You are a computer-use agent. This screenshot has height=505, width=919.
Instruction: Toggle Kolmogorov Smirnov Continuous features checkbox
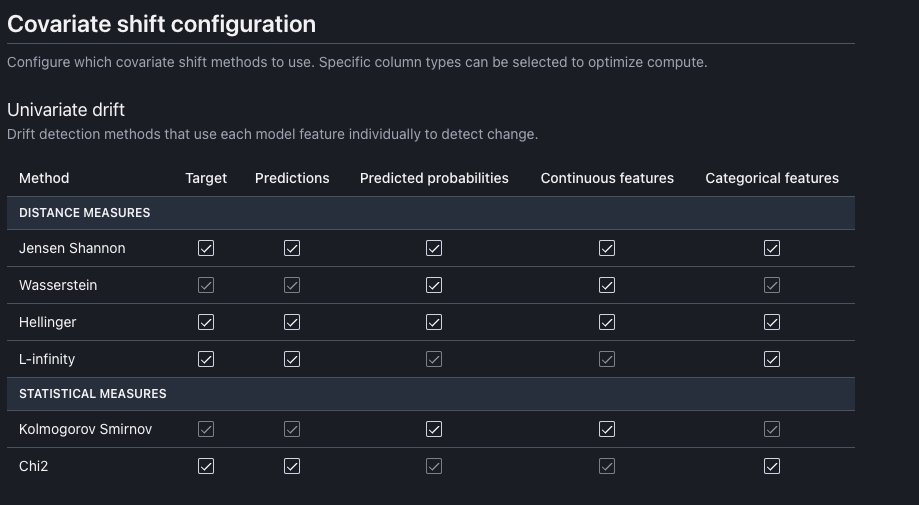[607, 429]
